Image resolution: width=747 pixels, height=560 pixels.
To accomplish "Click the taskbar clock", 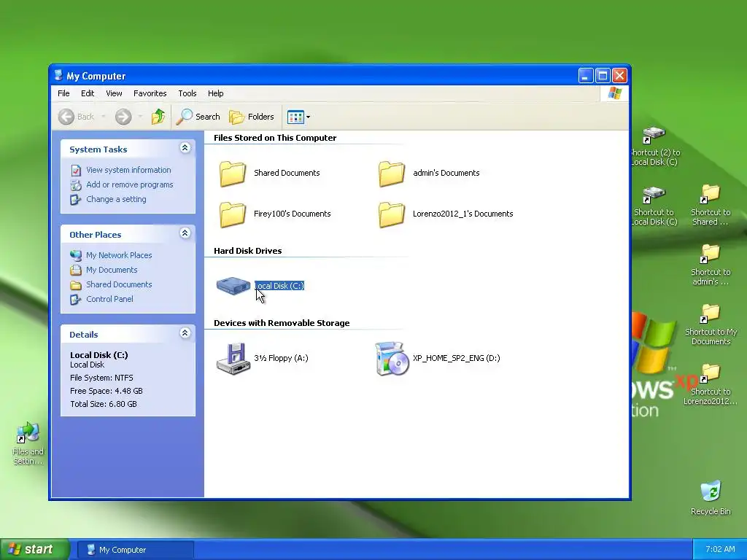I will (x=720, y=550).
